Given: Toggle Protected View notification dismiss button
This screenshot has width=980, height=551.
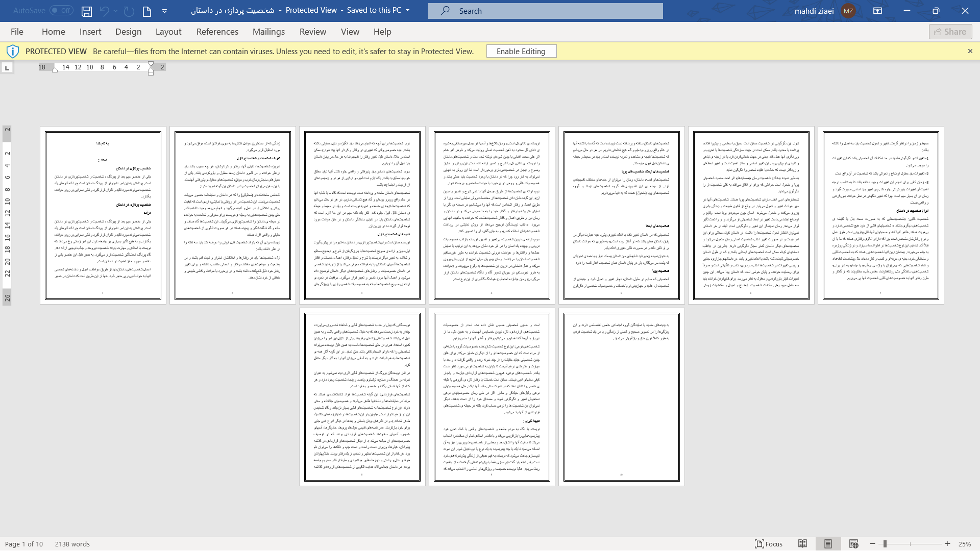Looking at the screenshot, I should point(971,51).
